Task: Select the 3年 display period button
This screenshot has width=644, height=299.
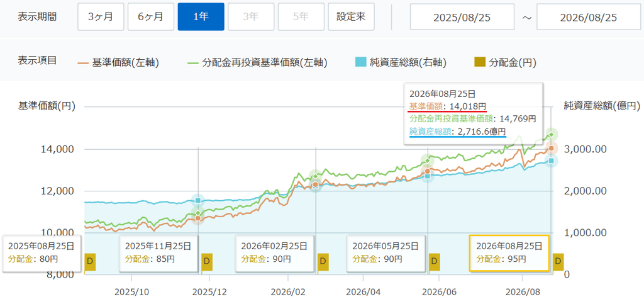Action: pos(251,17)
